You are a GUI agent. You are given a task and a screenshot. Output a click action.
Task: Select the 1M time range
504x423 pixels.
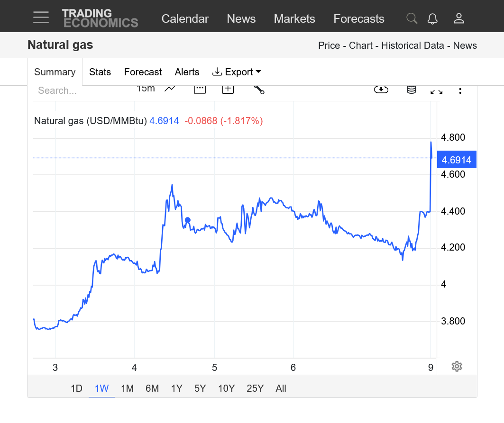click(127, 388)
